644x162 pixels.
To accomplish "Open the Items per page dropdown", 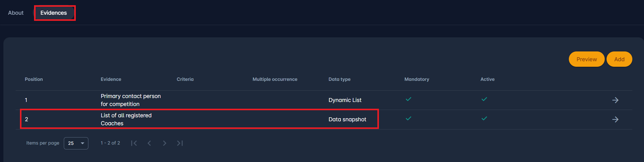I will tap(76, 143).
